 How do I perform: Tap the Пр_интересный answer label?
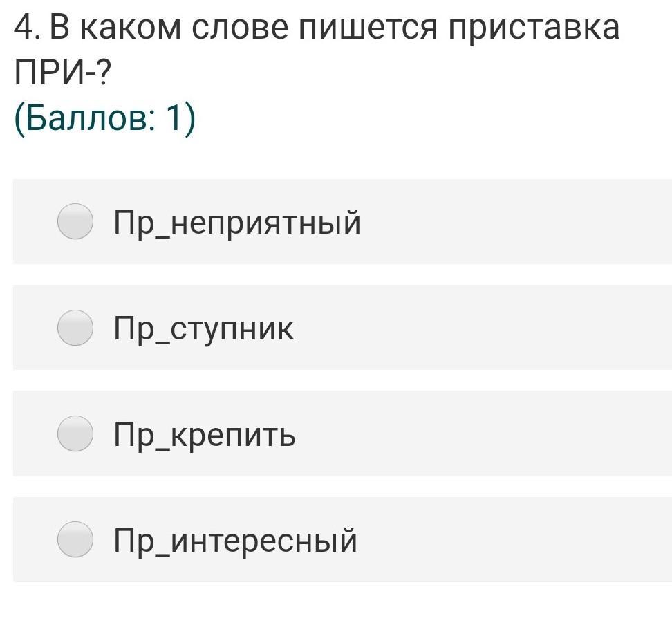236,540
